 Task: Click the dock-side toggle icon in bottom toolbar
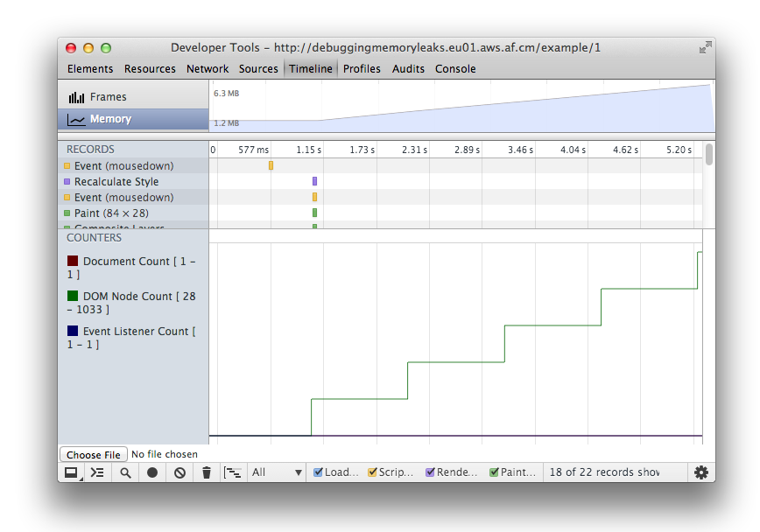click(71, 472)
